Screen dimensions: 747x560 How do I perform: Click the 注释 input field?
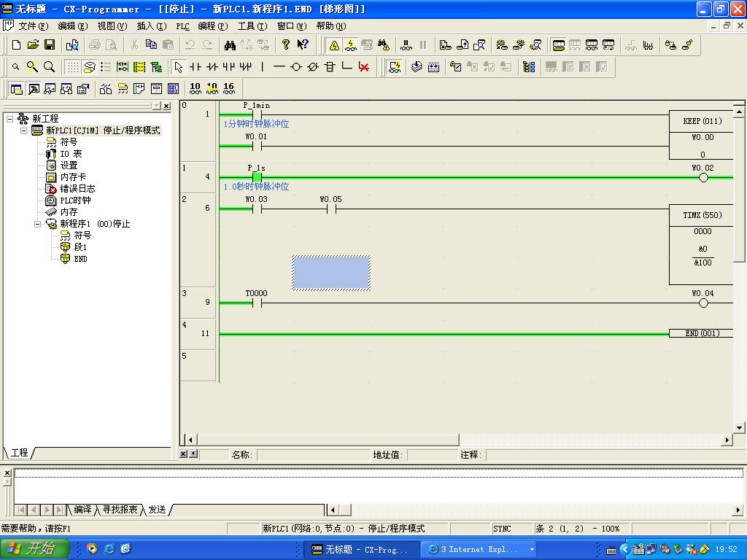click(614, 455)
